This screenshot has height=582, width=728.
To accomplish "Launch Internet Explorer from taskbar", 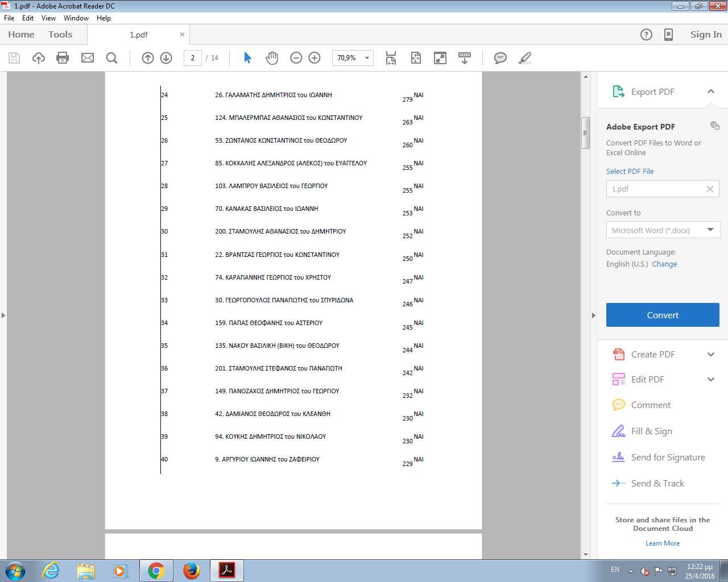I will (51, 571).
